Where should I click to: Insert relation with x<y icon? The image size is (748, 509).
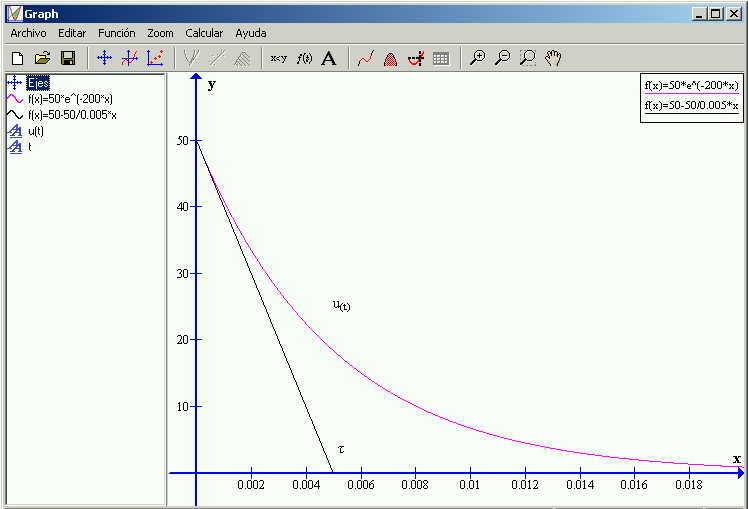[279, 58]
